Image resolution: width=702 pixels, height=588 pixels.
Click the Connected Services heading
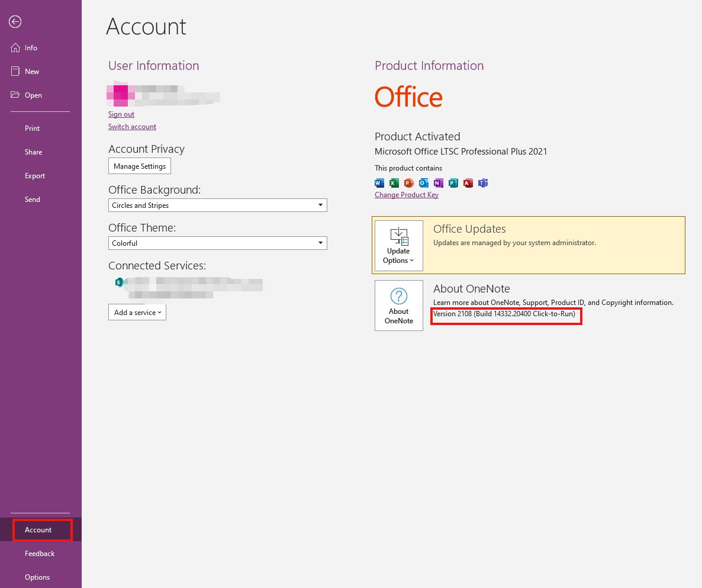coord(157,265)
